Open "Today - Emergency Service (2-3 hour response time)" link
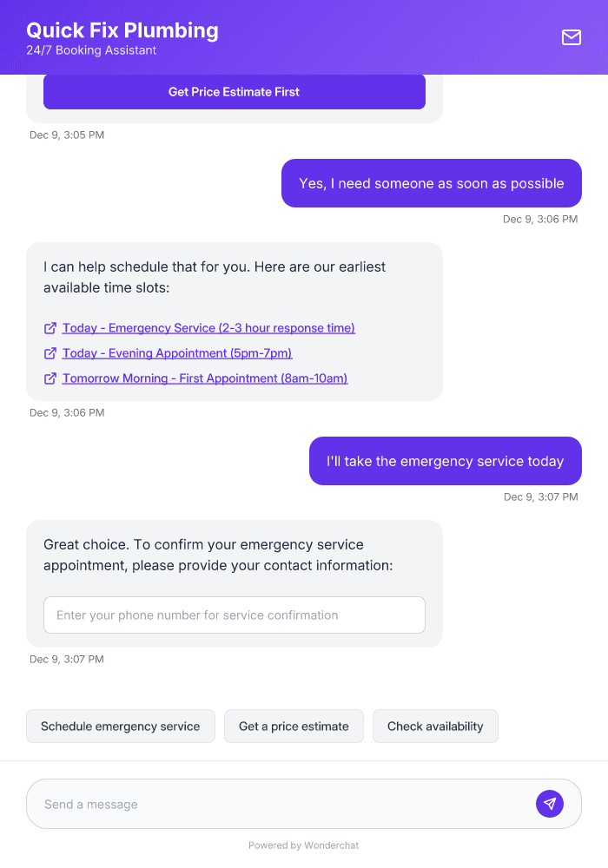Viewport: 608px width, 868px height. click(208, 328)
